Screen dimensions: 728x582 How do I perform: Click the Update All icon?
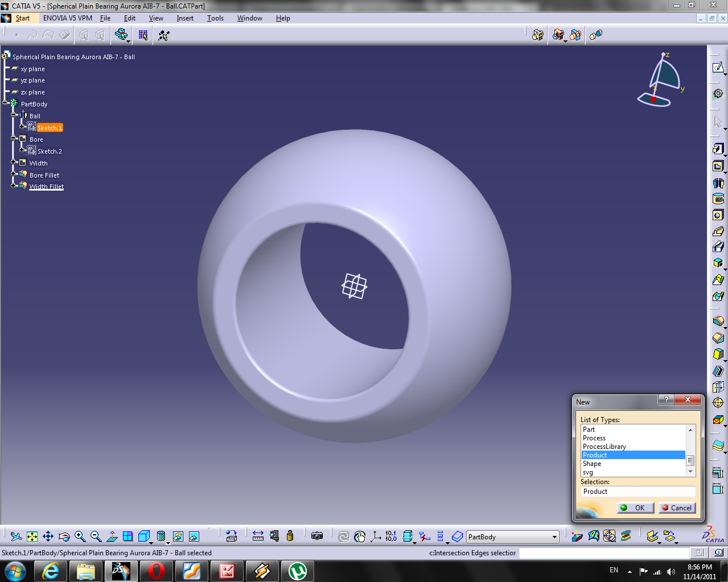pyautogui.click(x=344, y=536)
